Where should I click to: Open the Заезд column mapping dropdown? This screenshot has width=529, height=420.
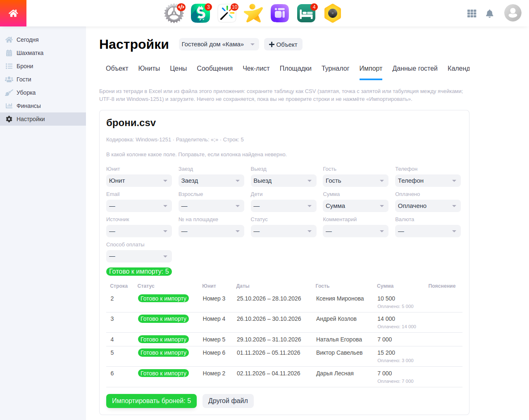(x=211, y=181)
